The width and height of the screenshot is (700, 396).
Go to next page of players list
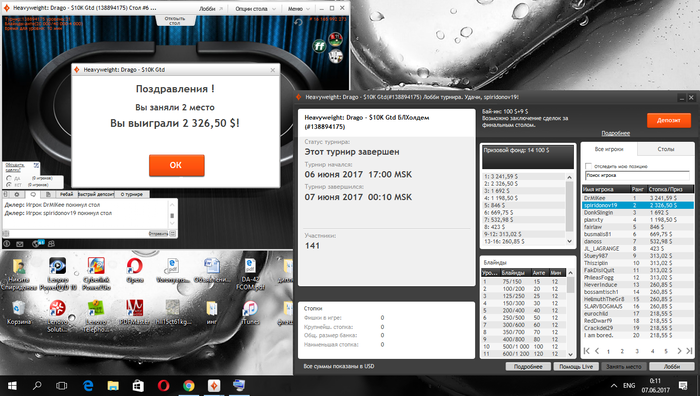(679, 351)
